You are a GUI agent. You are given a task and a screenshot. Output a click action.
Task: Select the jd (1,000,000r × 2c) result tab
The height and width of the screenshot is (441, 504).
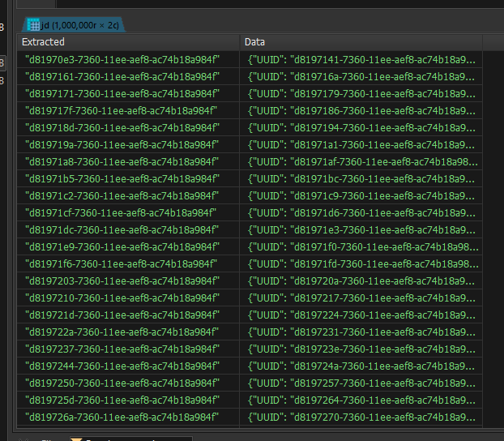pyautogui.click(x=79, y=25)
